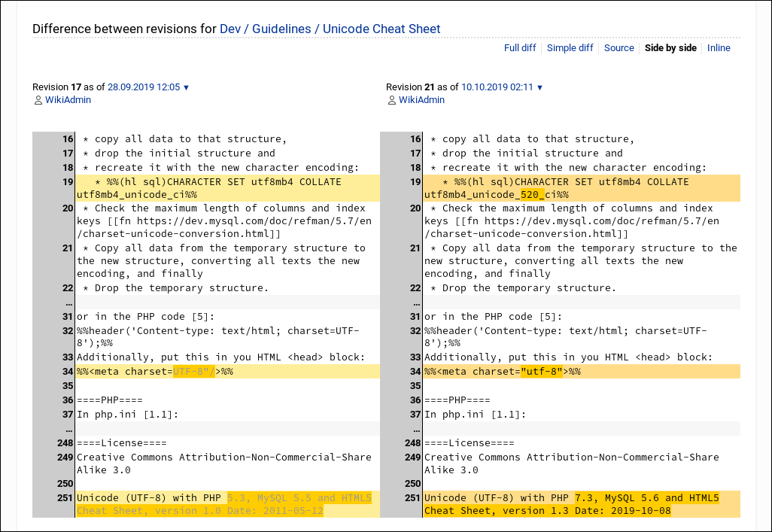Switch to Simple diff view
This screenshot has width=772, height=532.
pyautogui.click(x=570, y=47)
